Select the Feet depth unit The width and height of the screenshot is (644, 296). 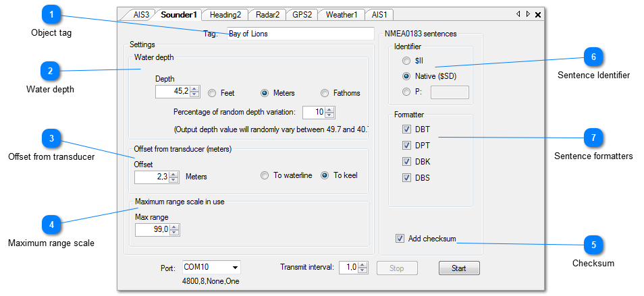click(212, 93)
